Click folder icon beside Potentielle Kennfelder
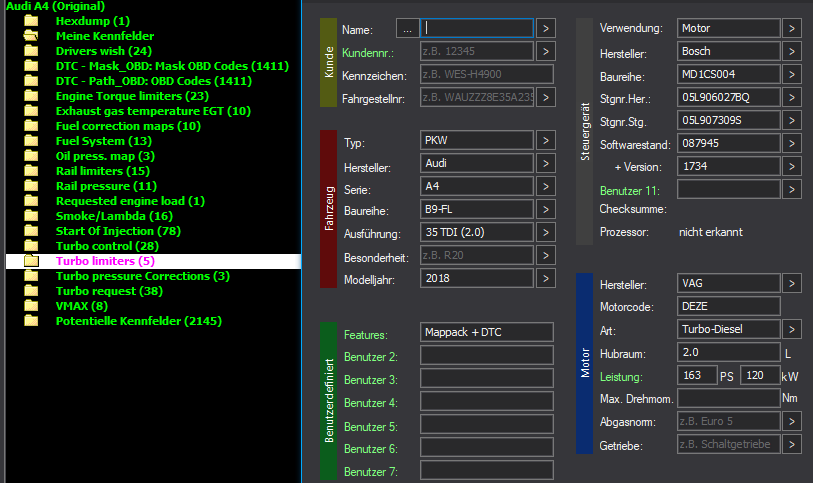 [31, 321]
